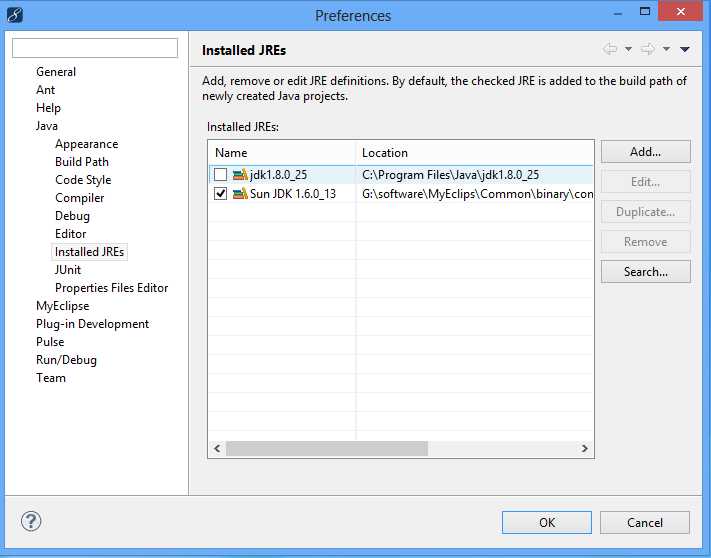Select Plug-in Development preferences

(x=93, y=324)
